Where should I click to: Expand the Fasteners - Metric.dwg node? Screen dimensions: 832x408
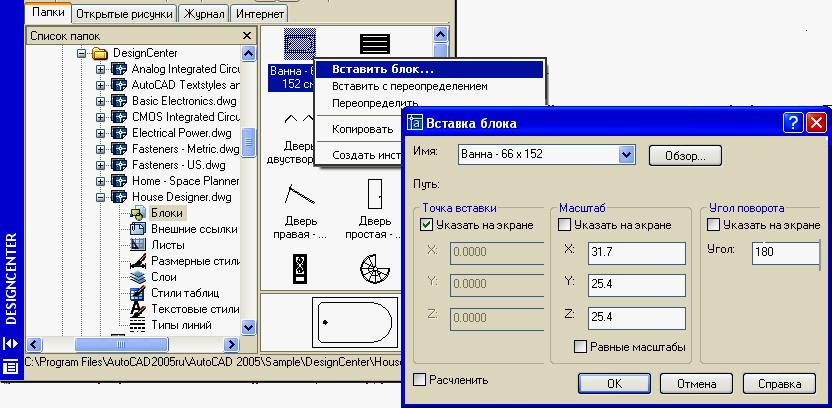click(x=100, y=149)
